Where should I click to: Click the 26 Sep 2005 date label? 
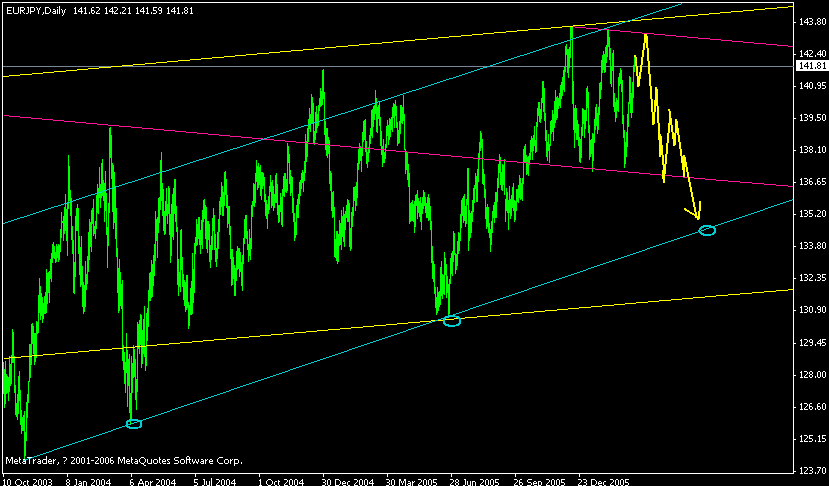coord(540,481)
